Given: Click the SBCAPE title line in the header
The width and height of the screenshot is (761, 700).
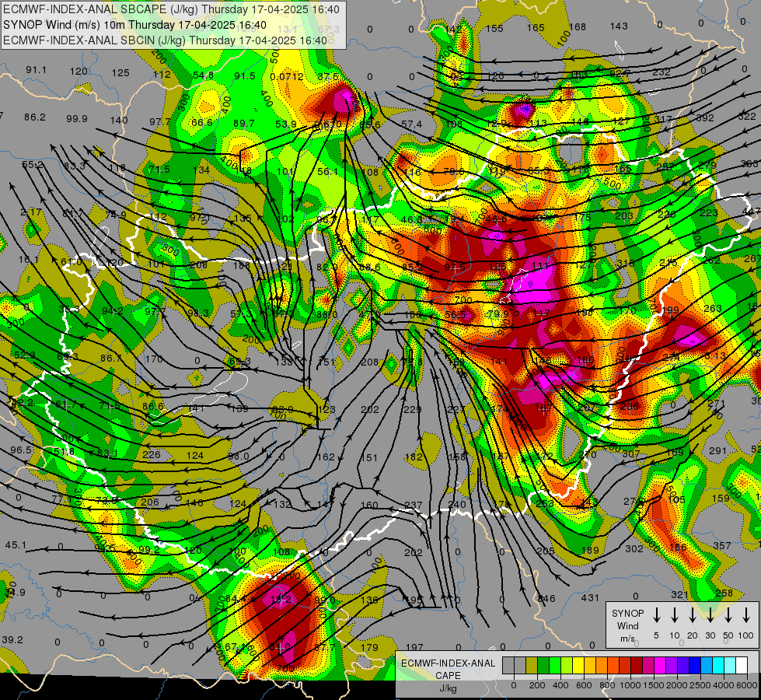Looking at the screenshot, I should pyautogui.click(x=171, y=9).
